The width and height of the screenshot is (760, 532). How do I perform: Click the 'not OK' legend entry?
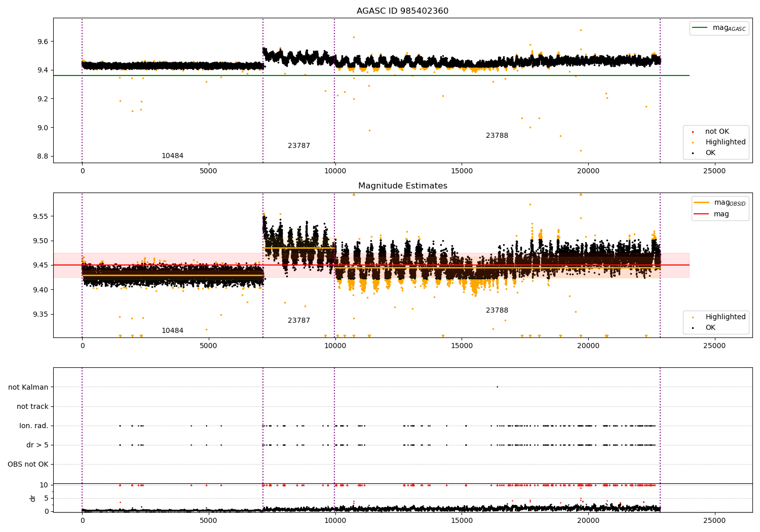pos(717,132)
